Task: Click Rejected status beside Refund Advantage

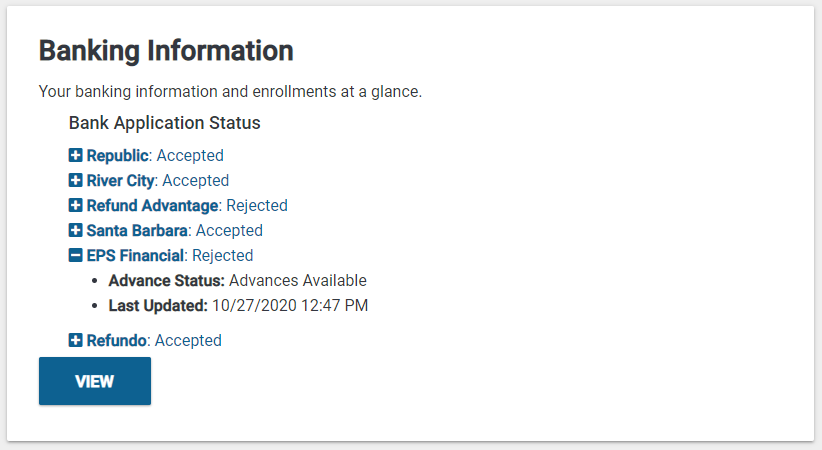Action: tap(257, 206)
